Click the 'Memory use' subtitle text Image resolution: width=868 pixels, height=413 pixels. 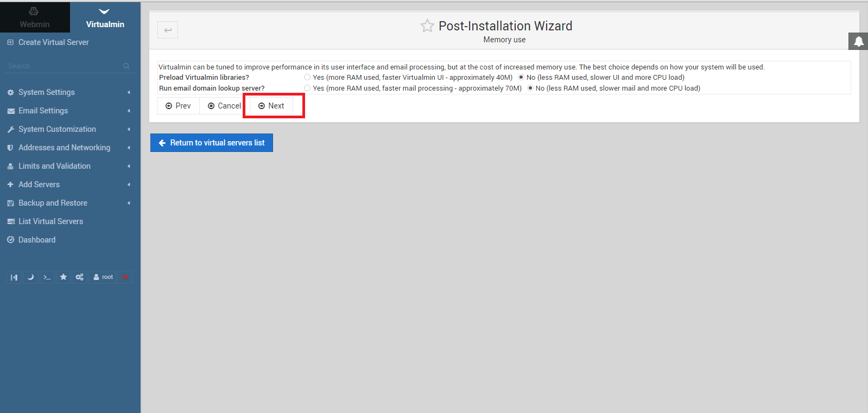(504, 40)
